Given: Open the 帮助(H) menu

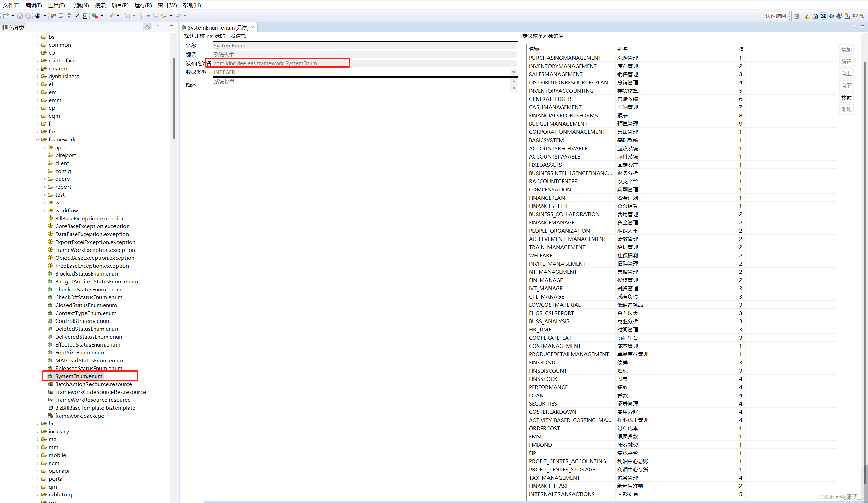Looking at the screenshot, I should click(x=192, y=5).
